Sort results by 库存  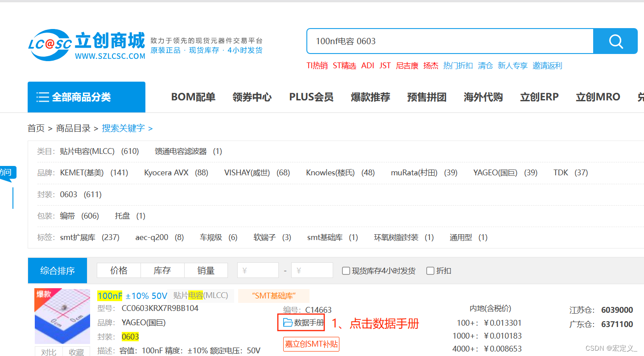[x=162, y=270]
